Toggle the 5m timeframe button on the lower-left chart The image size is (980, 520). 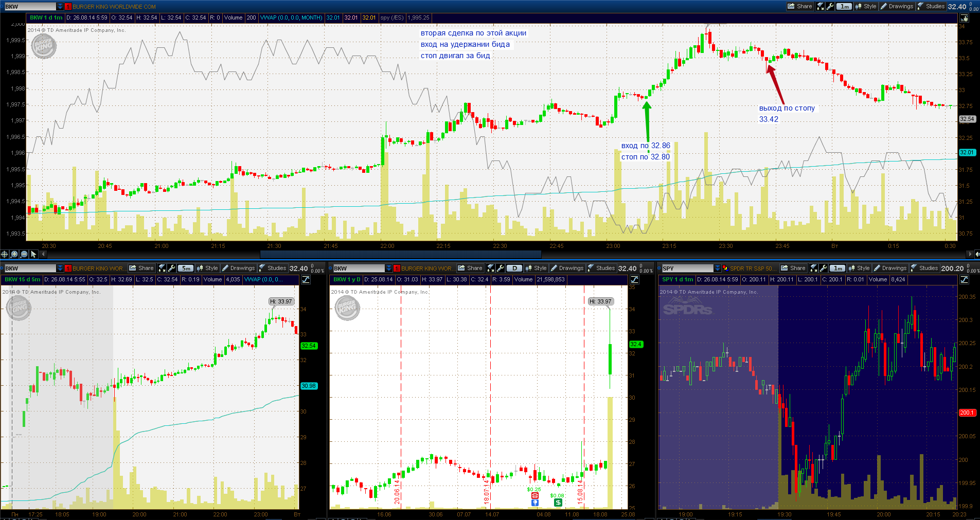(x=186, y=268)
